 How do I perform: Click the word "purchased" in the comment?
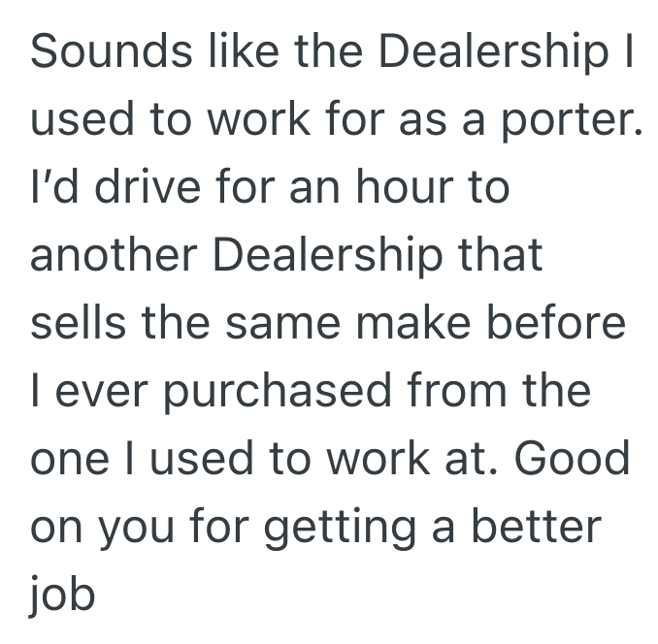(x=247, y=391)
